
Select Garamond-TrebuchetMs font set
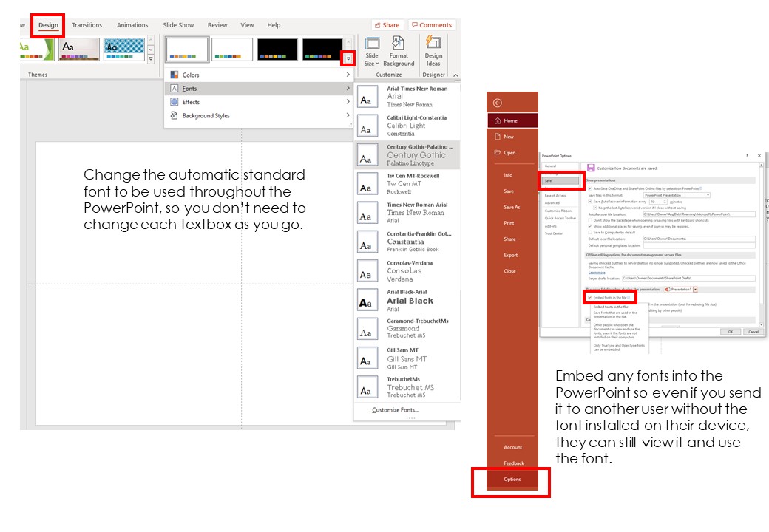click(x=407, y=329)
